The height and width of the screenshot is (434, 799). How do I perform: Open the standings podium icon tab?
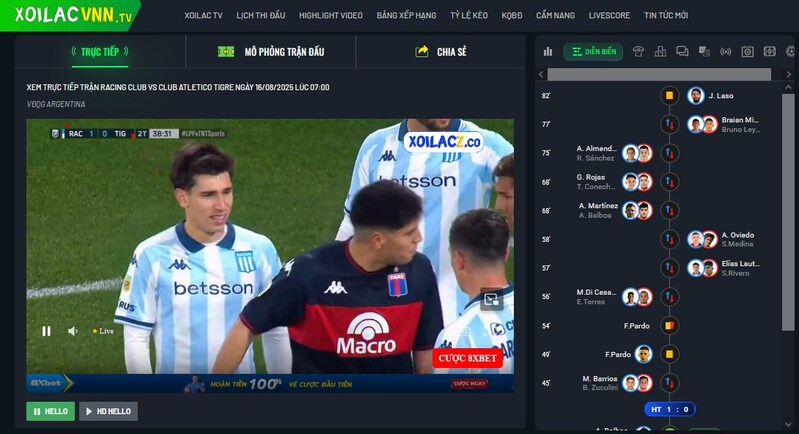660,51
